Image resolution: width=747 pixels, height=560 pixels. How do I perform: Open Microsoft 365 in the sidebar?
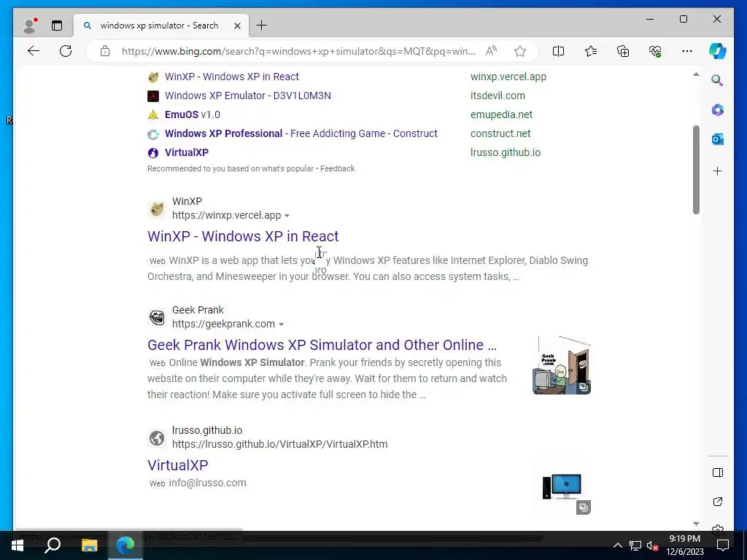pos(718,110)
